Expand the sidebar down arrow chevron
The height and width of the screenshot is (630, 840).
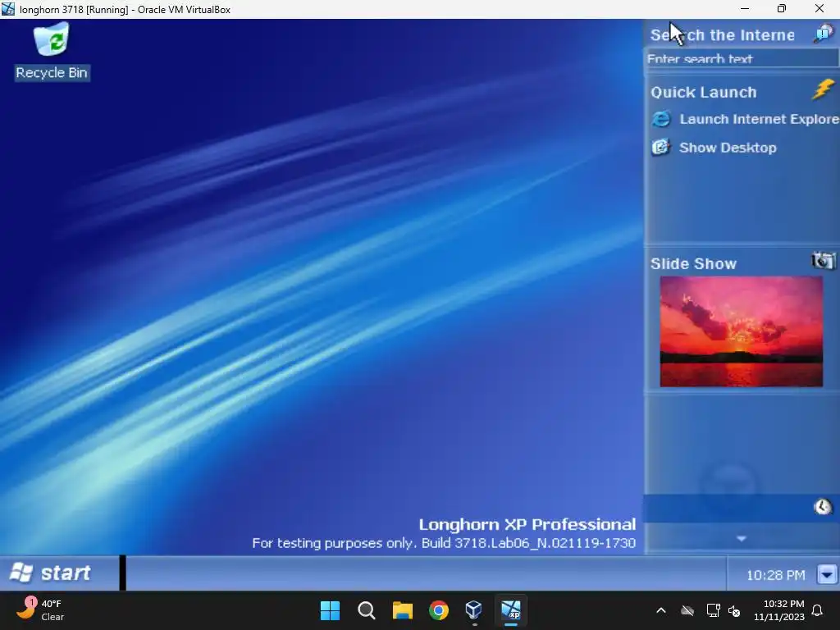pyautogui.click(x=742, y=538)
